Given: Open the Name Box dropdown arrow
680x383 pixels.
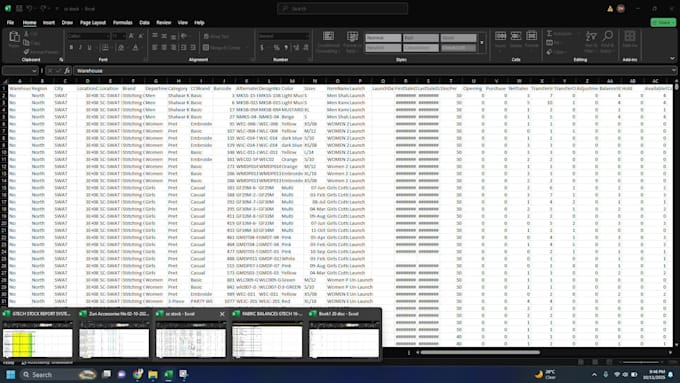Looking at the screenshot, I should point(34,70).
